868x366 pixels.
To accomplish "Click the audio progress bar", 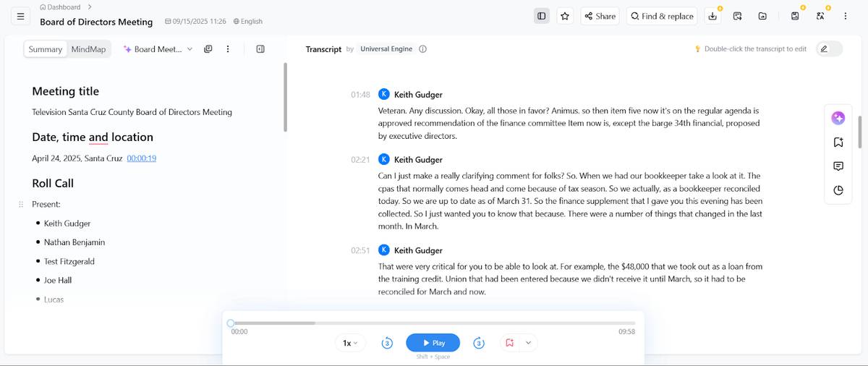I will (433, 323).
